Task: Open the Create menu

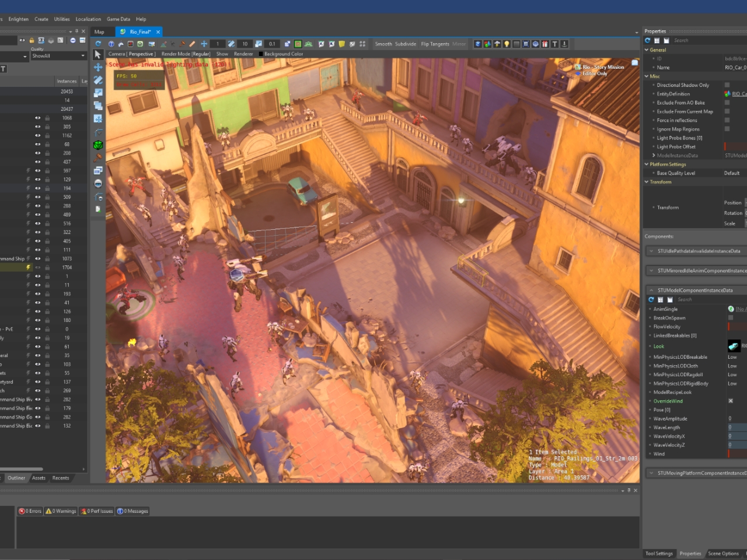Action: click(41, 19)
